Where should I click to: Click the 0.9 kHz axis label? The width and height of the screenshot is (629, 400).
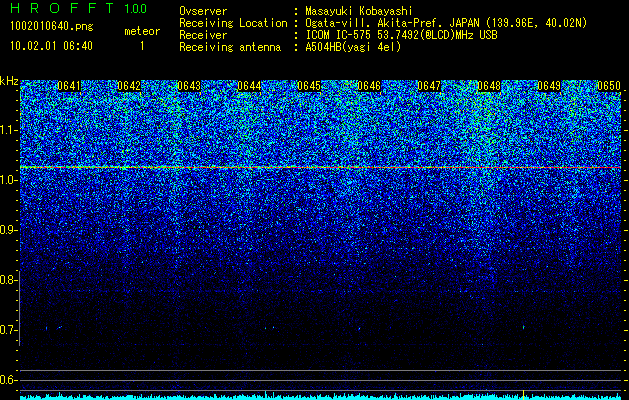pyautogui.click(x=9, y=230)
